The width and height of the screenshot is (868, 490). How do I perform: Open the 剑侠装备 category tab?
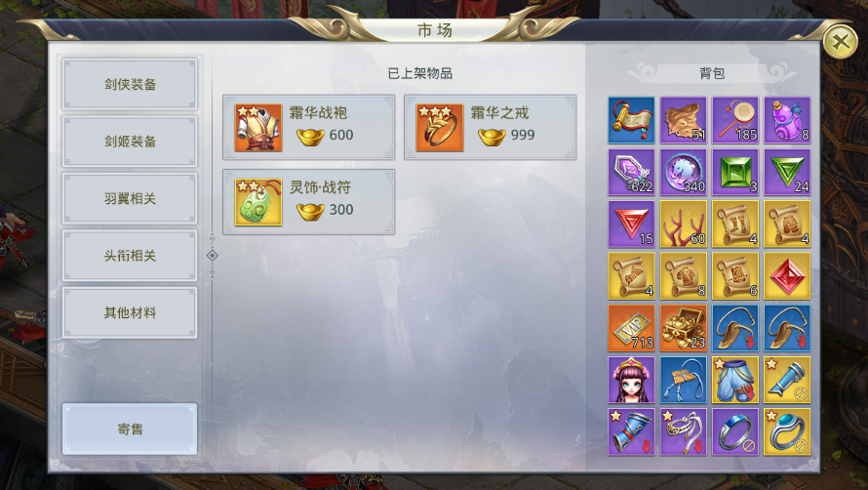point(130,84)
